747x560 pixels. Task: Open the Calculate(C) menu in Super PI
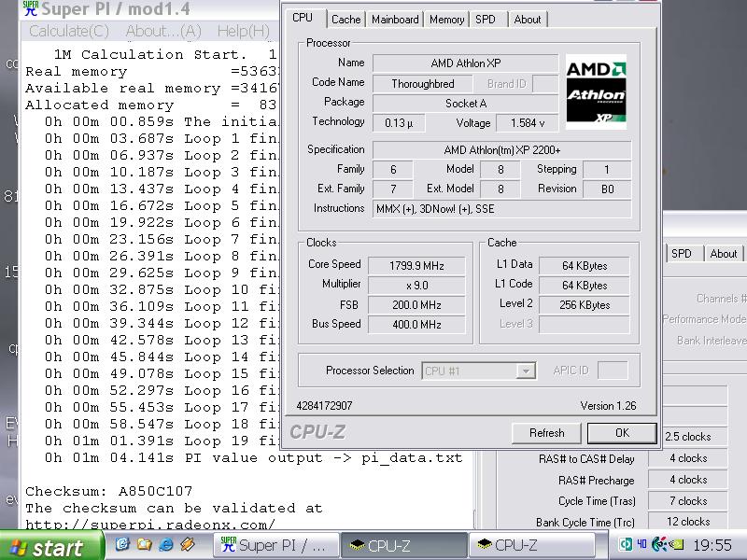tap(69, 31)
